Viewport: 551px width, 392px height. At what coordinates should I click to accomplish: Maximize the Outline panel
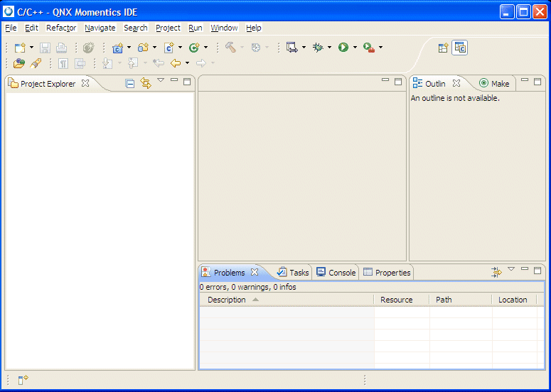pyautogui.click(x=537, y=81)
